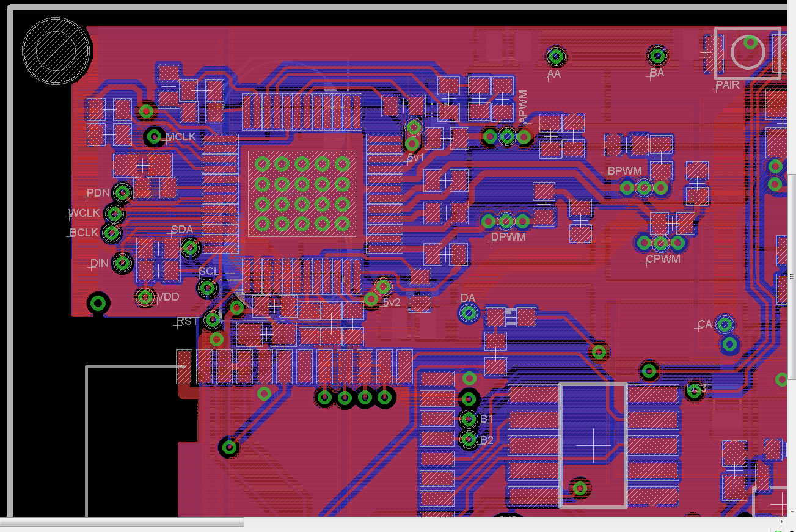The image size is (796, 532).
Task: Select the via above the AA label
Action: (555, 57)
